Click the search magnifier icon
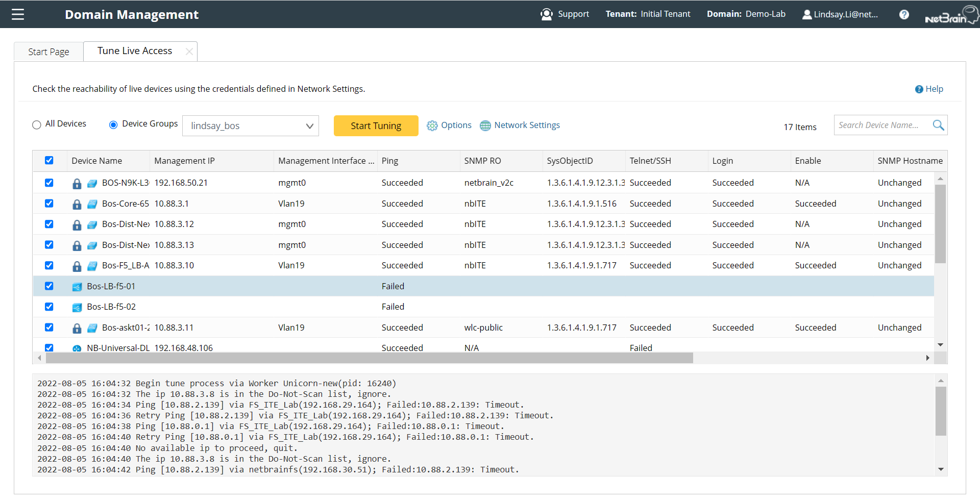 pyautogui.click(x=939, y=125)
